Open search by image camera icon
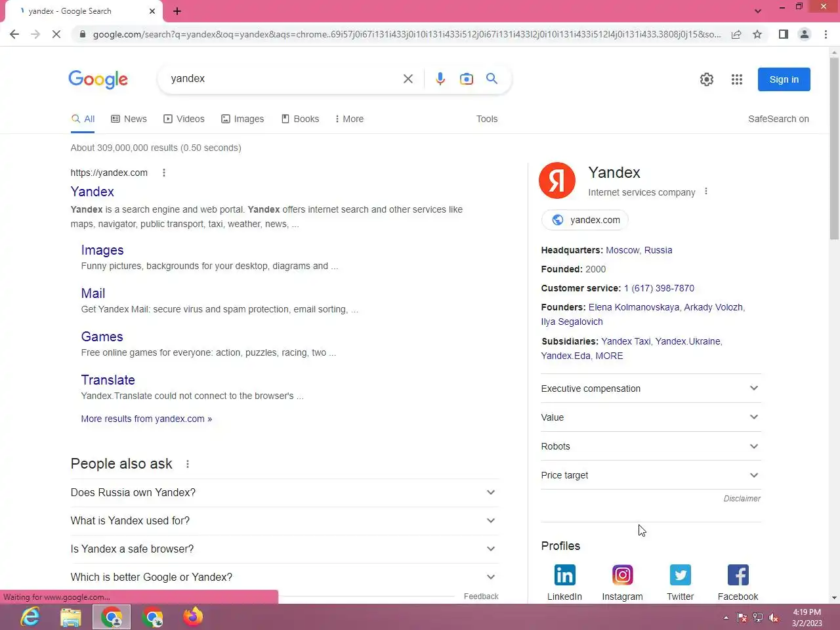This screenshot has height=630, width=840. (x=467, y=79)
